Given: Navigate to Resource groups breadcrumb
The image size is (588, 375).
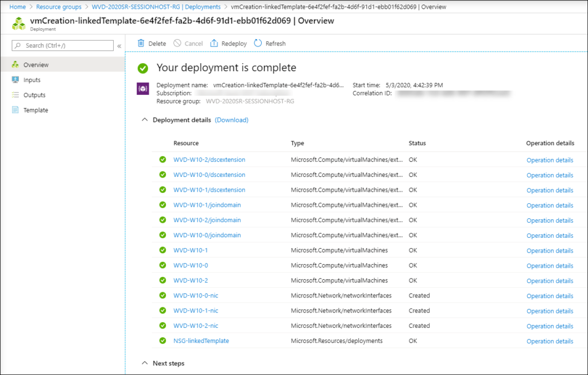Looking at the screenshot, I should 59,7.
